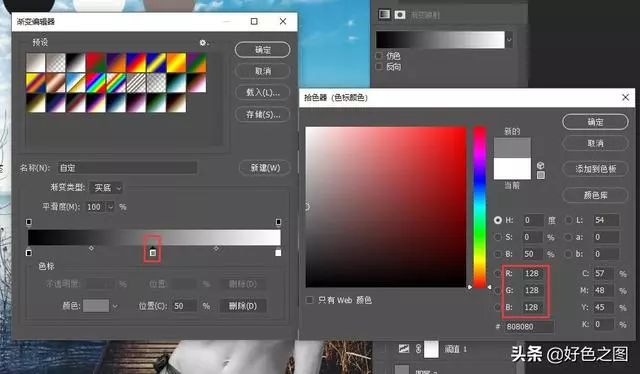The height and width of the screenshot is (374, 640).
Task: Click the layer link icon beside 阈值 1
Action: (418, 349)
